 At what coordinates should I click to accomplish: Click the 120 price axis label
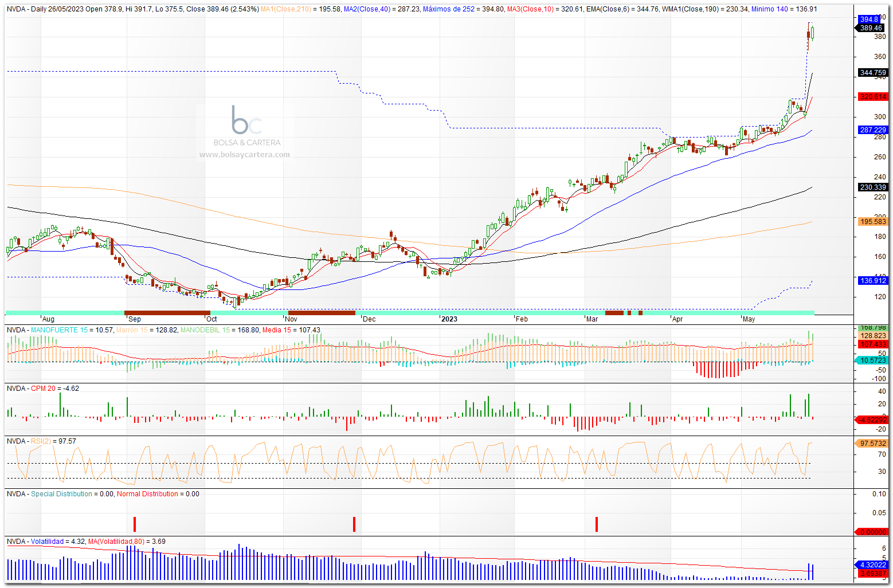(880, 297)
